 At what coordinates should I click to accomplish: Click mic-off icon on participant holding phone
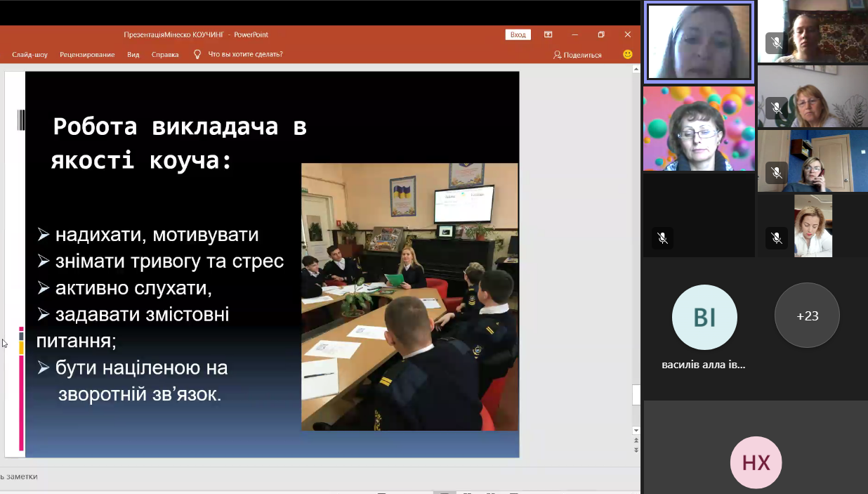pos(776,173)
